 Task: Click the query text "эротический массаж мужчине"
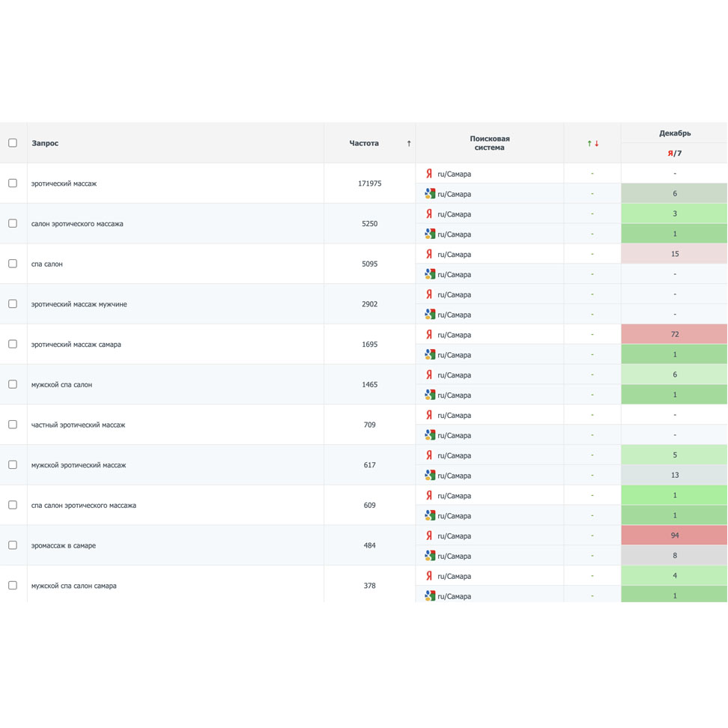tap(79, 304)
